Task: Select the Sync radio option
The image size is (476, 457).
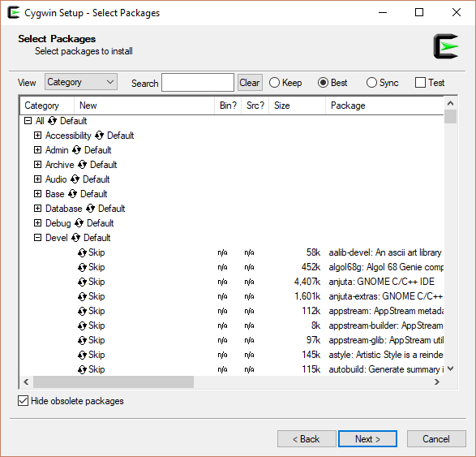Action: 371,83
